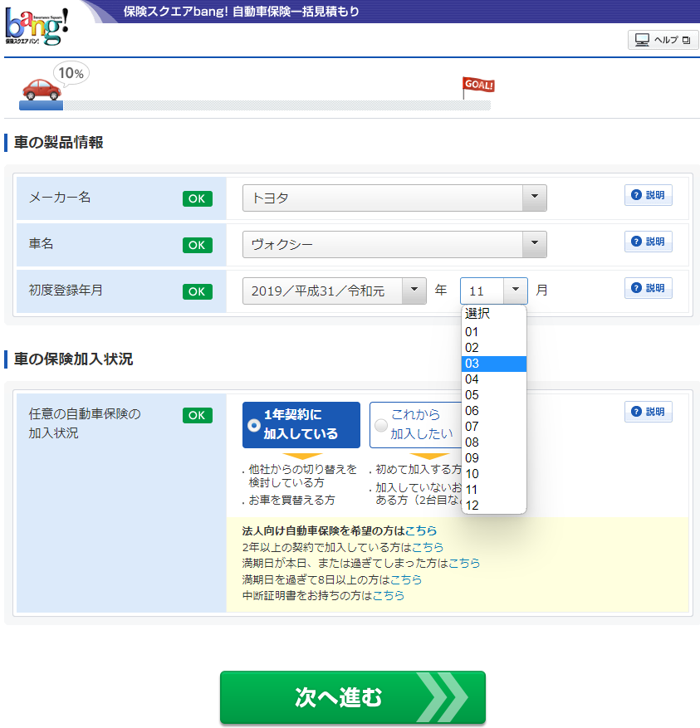700x728 pixels.
Task: Open the registration year dropdown
Action: tap(334, 291)
